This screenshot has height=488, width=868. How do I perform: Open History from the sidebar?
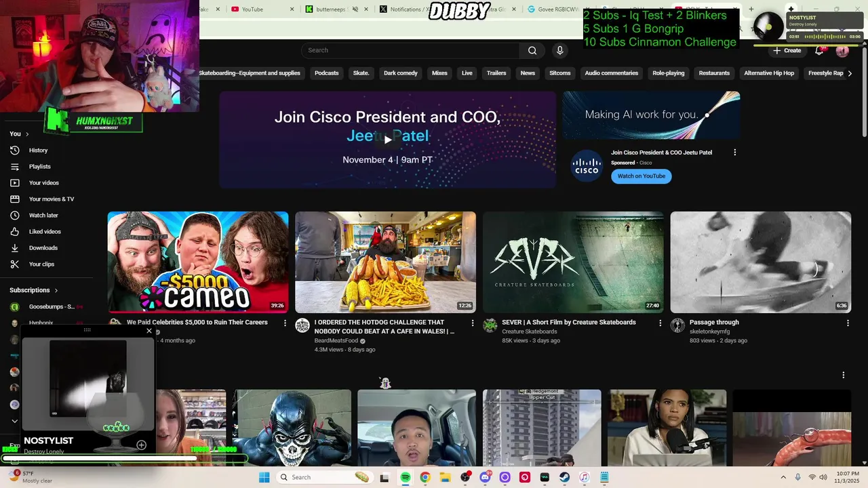[x=38, y=150]
